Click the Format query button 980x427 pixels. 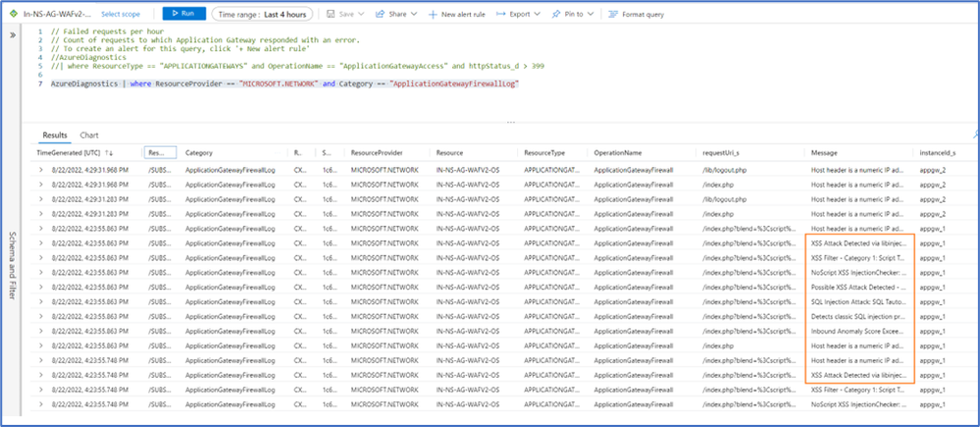(637, 14)
